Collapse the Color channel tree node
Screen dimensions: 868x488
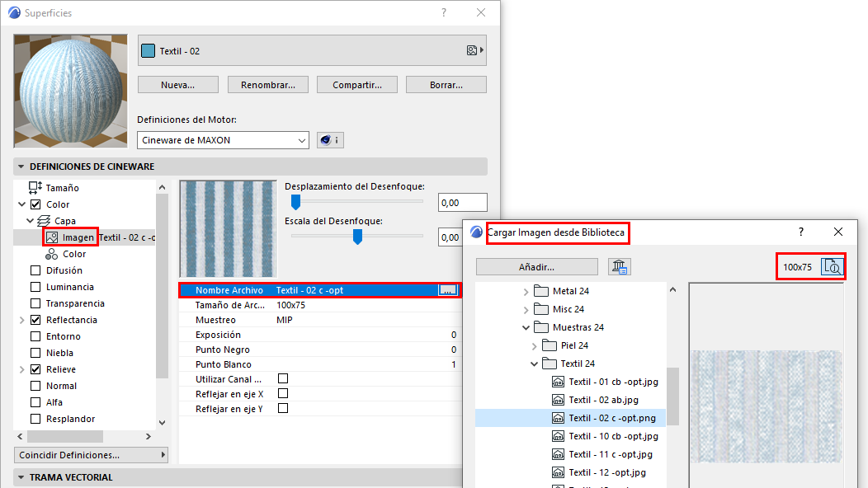22,204
